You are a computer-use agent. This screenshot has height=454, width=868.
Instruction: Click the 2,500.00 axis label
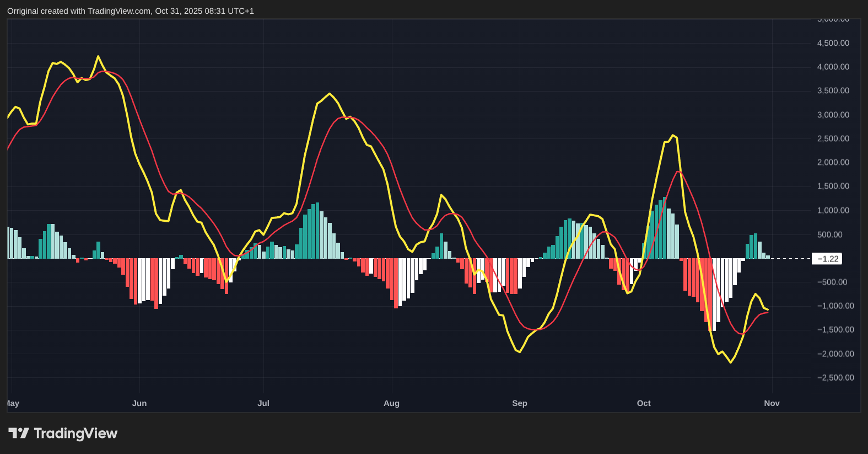tap(833, 138)
